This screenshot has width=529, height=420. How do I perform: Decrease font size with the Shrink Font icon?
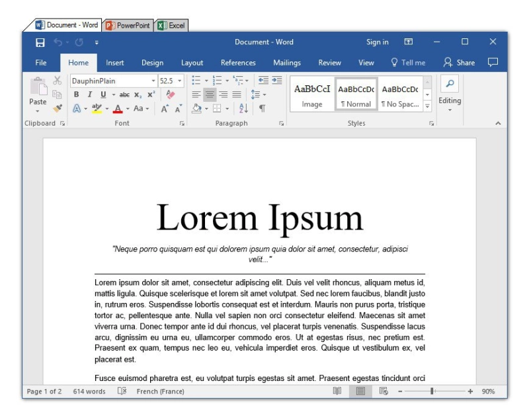[179, 108]
